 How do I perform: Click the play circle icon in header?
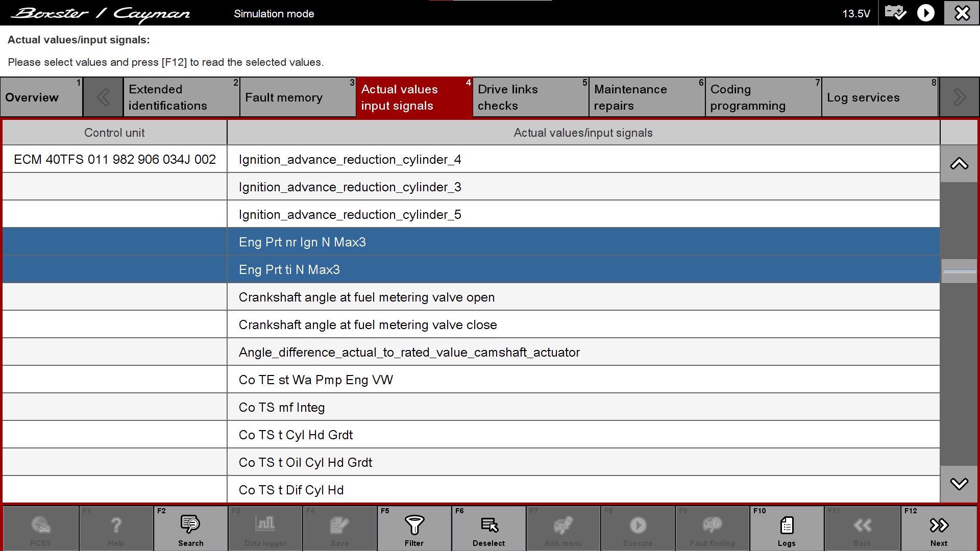[925, 13]
